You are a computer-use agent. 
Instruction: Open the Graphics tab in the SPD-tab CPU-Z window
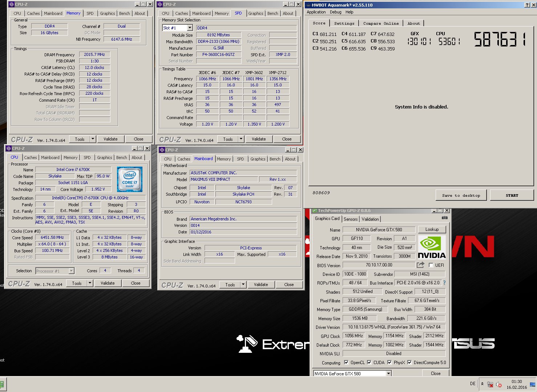tap(256, 13)
